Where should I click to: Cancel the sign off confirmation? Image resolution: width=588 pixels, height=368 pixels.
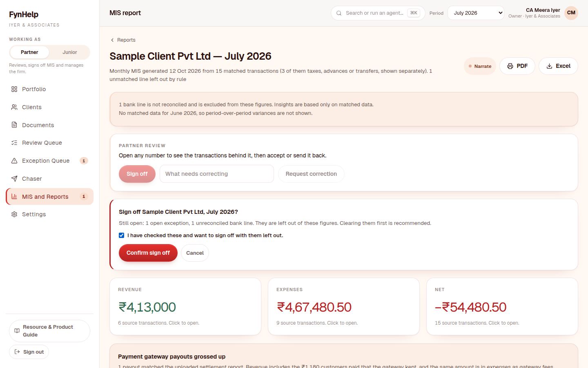[x=195, y=253]
